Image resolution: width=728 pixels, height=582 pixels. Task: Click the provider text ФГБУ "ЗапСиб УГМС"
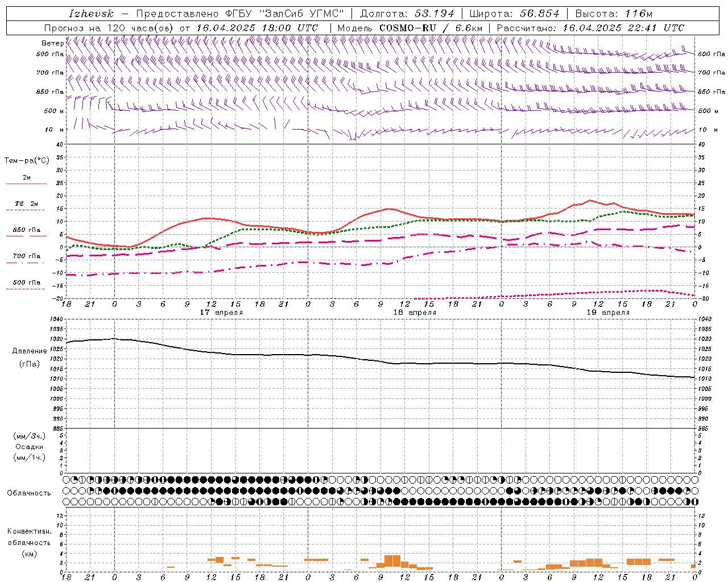click(286, 14)
